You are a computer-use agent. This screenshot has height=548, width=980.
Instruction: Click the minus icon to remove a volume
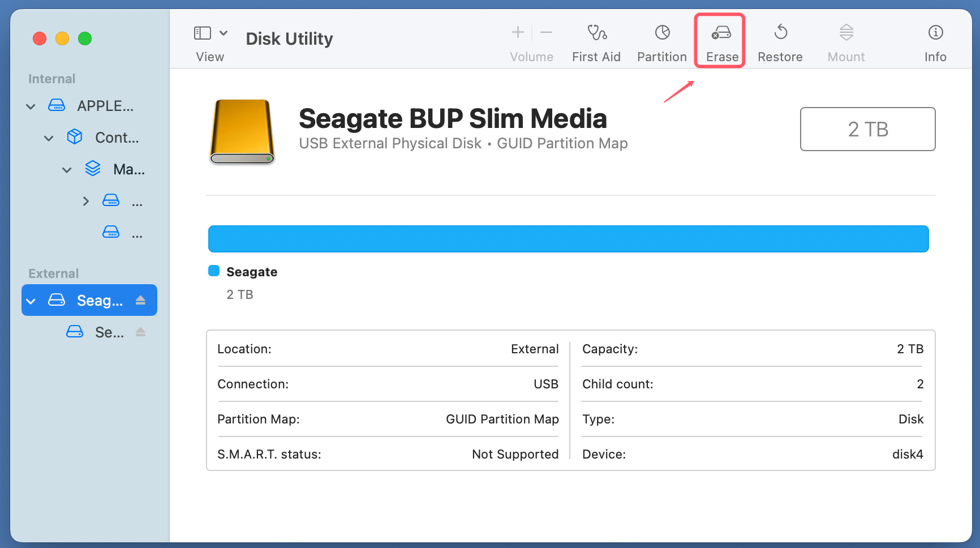click(546, 32)
